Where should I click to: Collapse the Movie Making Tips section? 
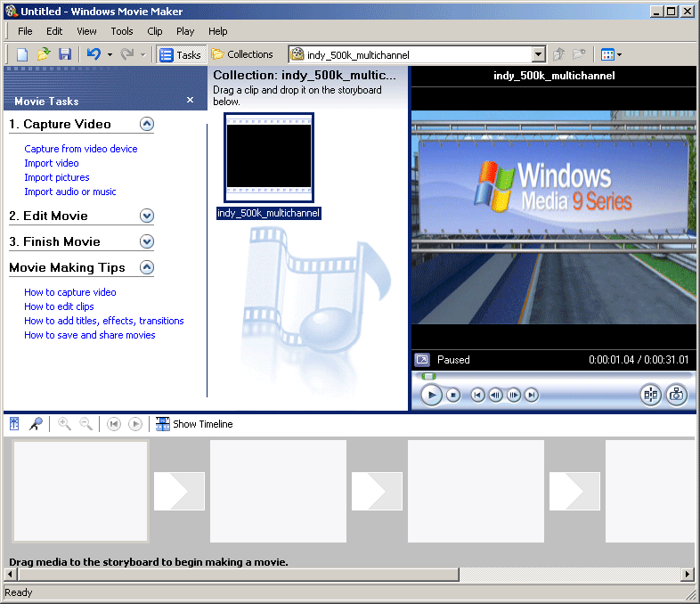point(147,267)
